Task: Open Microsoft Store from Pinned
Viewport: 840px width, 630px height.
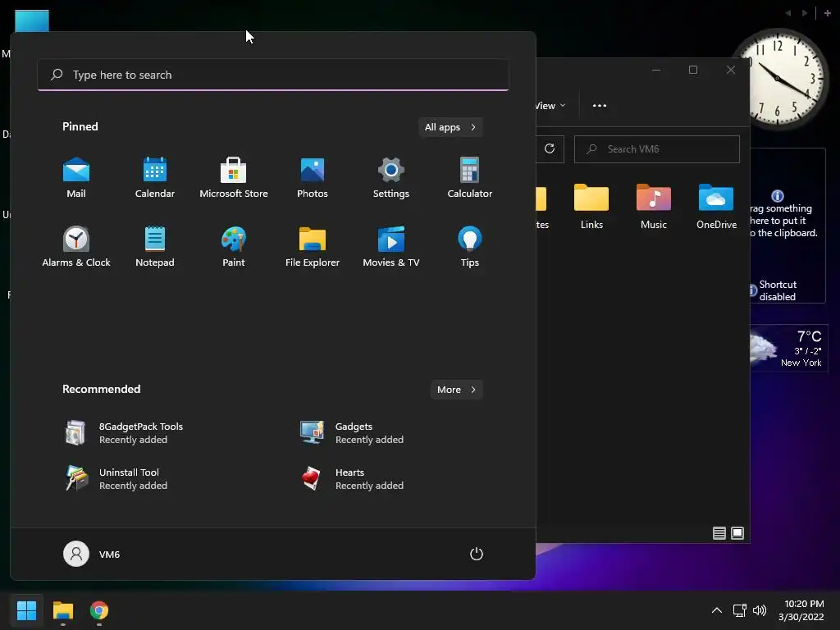Action: (x=234, y=178)
